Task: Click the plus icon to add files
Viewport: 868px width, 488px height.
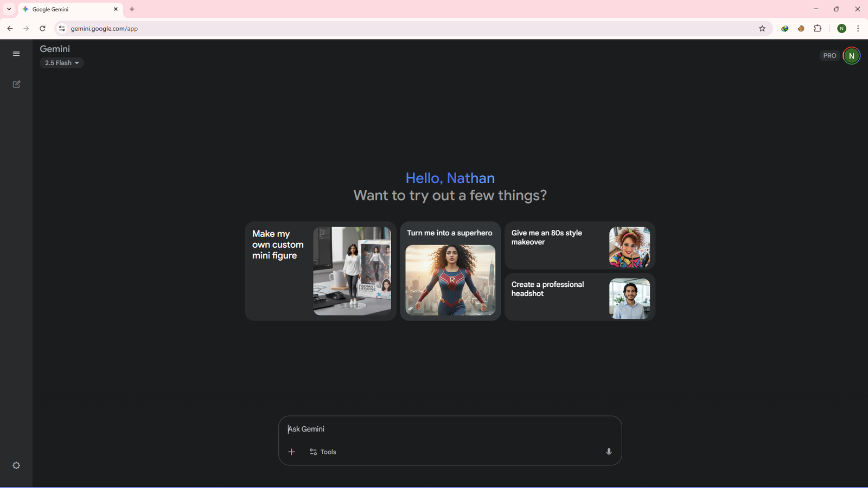Action: coord(291,452)
